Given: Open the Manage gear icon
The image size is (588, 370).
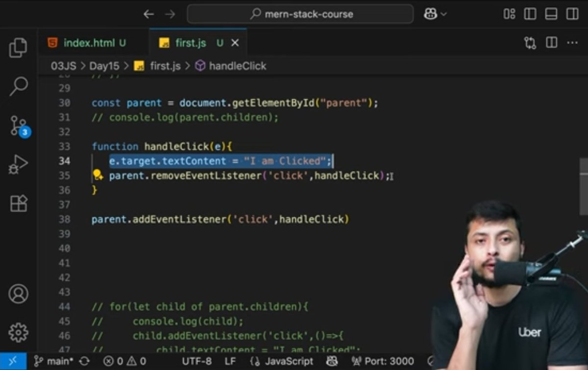Looking at the screenshot, I should click(18, 332).
